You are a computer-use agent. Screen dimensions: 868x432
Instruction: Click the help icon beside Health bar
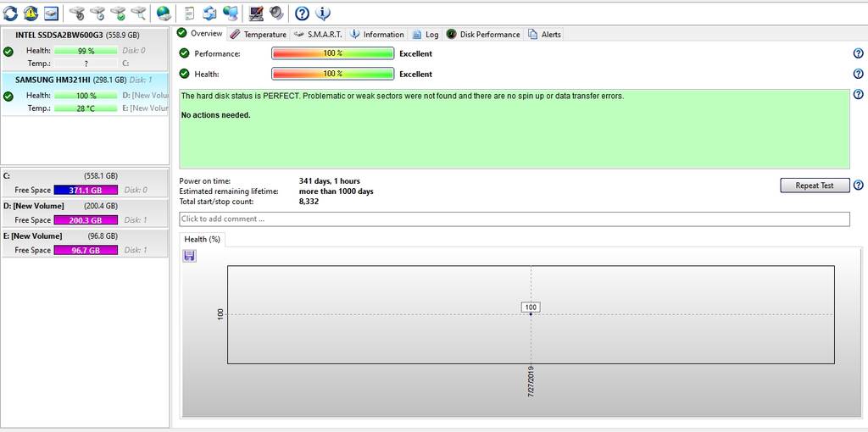pos(858,74)
